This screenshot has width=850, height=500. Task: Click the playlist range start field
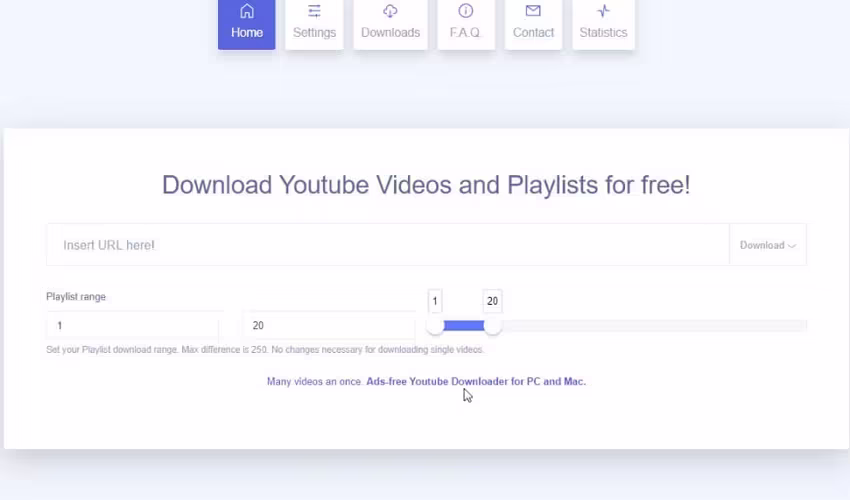click(x=133, y=325)
